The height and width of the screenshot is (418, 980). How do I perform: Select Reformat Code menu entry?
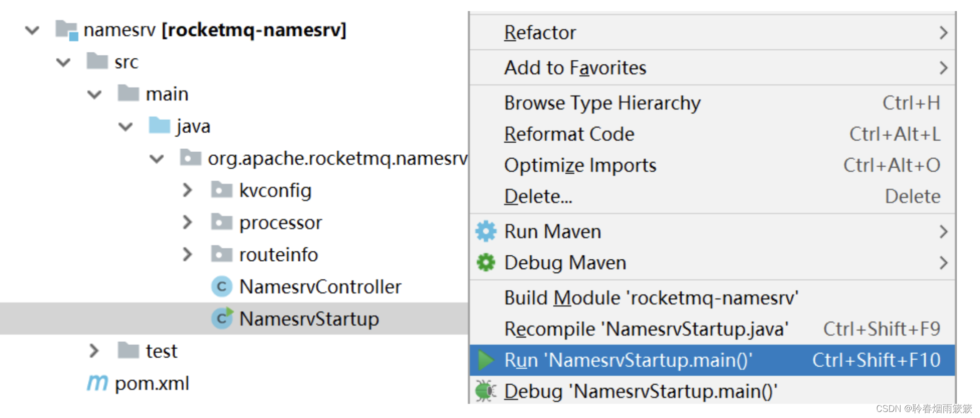click(x=712, y=134)
